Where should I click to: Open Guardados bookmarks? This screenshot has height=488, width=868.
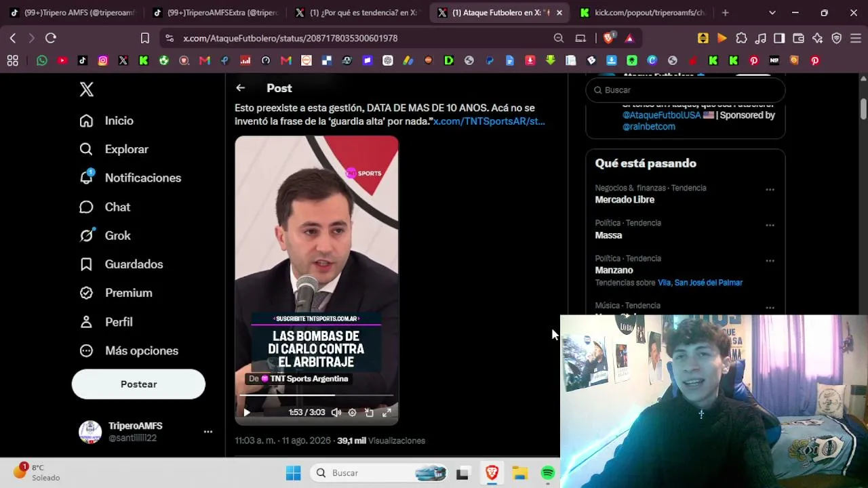click(x=121, y=264)
